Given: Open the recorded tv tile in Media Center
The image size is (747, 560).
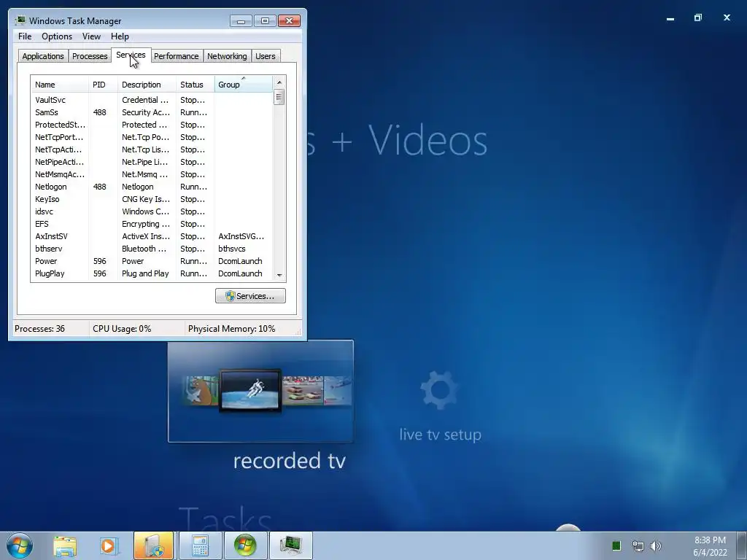Looking at the screenshot, I should [x=260, y=391].
